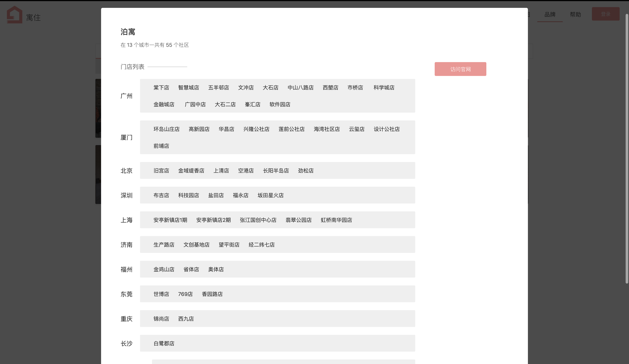This screenshot has width=629, height=364.
Task: Open the 金鸡山店 in 福州
Action: coord(164,269)
